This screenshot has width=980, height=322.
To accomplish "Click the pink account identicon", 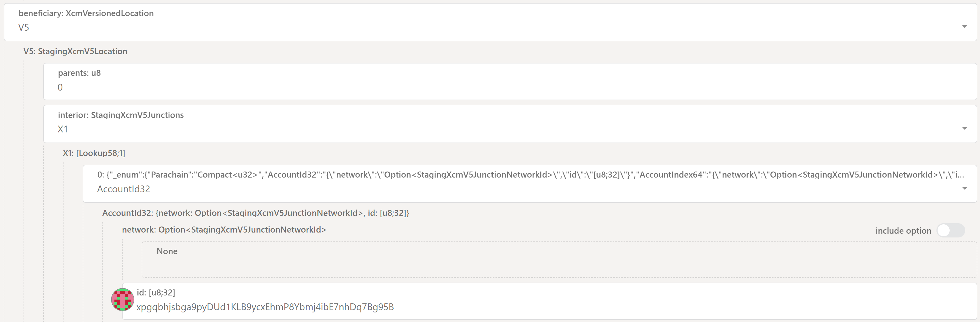I will 122,300.
